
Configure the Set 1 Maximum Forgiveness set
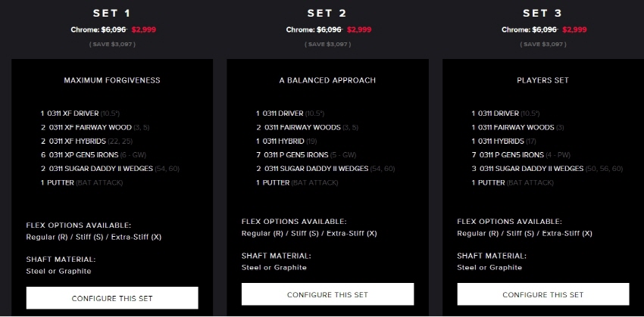pos(112,298)
